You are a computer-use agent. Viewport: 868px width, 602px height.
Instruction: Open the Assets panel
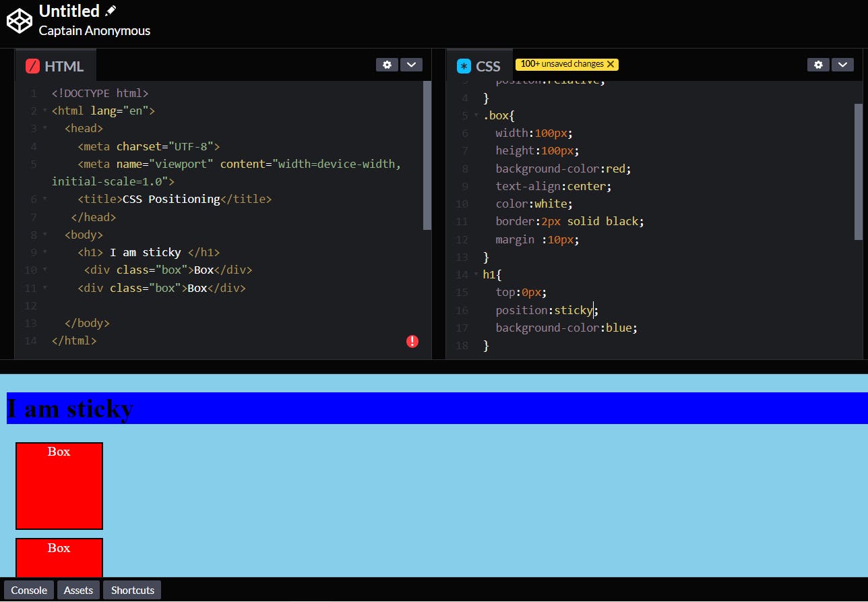pos(78,590)
